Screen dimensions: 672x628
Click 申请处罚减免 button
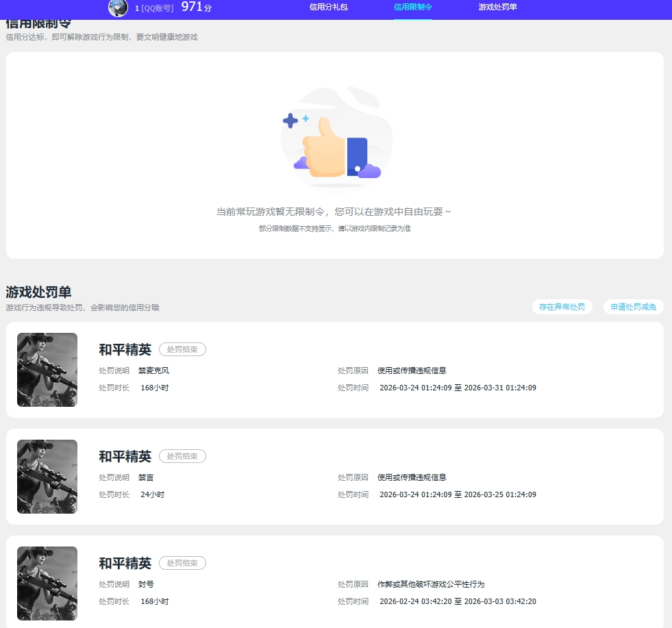tap(633, 307)
